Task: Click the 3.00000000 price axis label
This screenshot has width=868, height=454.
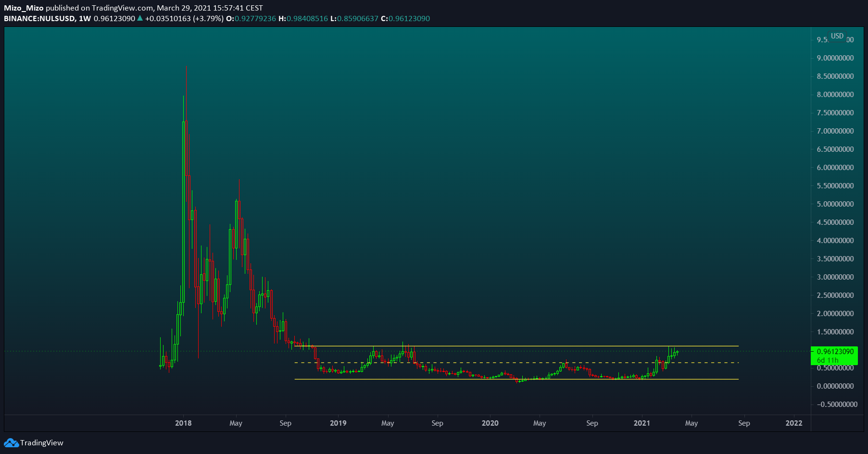Action: pyautogui.click(x=835, y=277)
